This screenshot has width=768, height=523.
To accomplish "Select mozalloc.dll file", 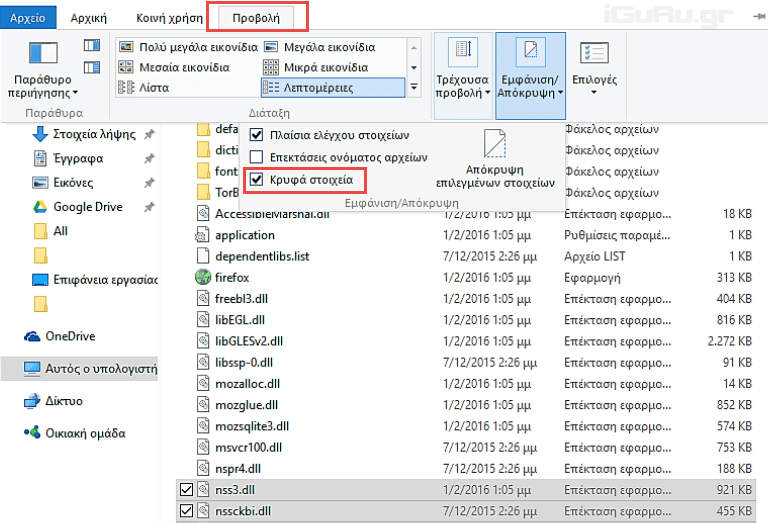I will tap(247, 384).
